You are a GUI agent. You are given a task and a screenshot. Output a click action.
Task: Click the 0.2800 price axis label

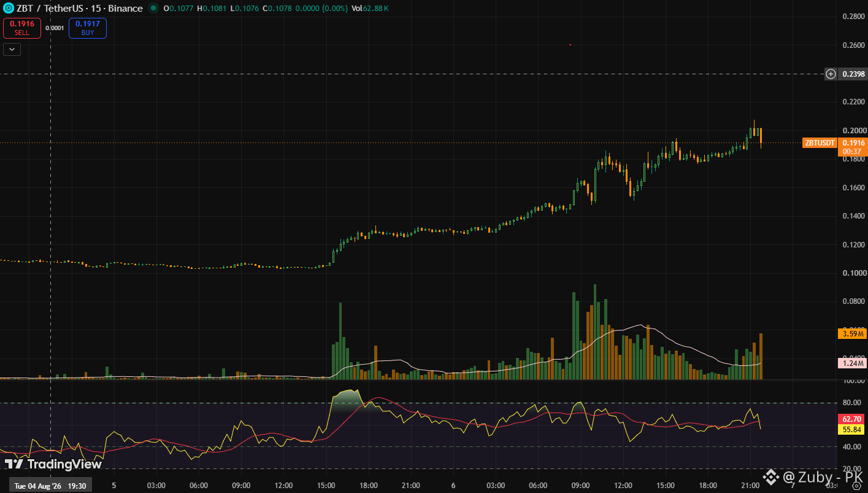853,17
